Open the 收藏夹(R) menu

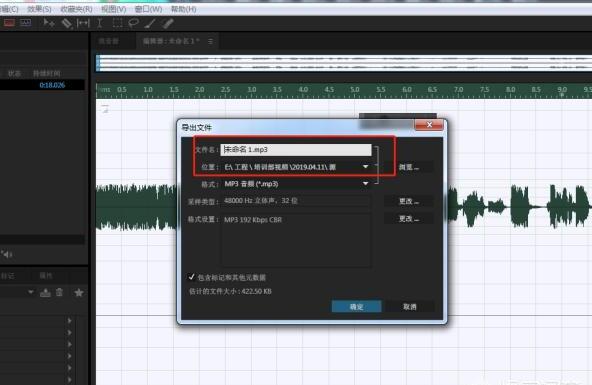click(x=77, y=9)
